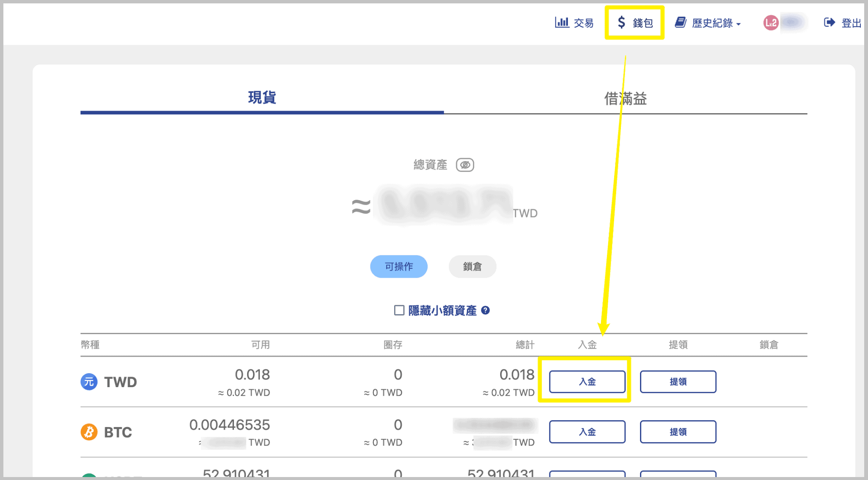The width and height of the screenshot is (868, 480).
Task: Select the 可操作 filter pill
Action: click(x=398, y=266)
